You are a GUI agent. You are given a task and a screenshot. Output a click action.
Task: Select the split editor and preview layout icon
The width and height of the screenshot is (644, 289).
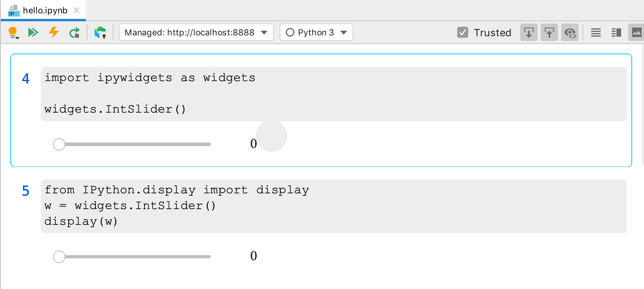click(616, 32)
